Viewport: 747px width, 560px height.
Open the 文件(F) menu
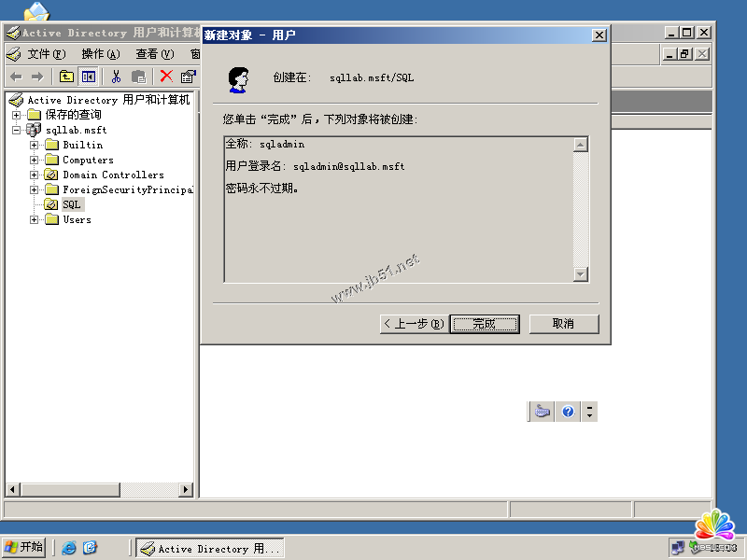point(45,54)
